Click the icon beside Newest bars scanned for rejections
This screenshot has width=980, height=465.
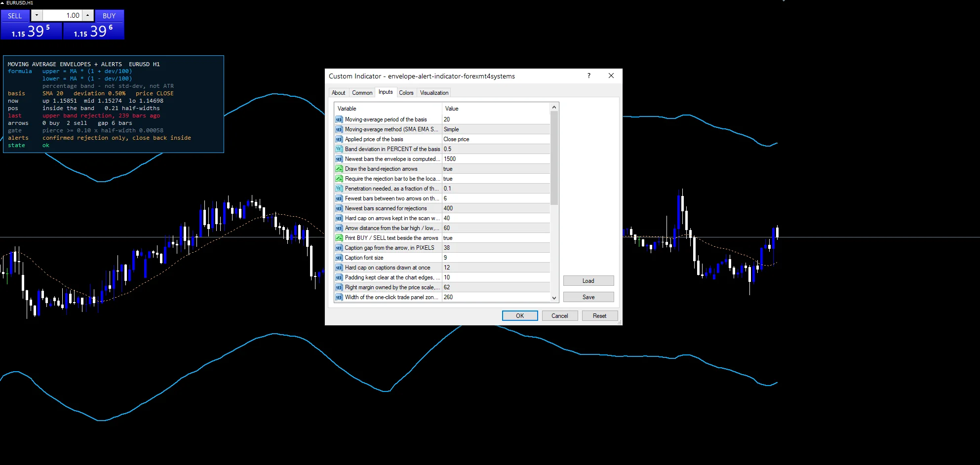pos(339,208)
